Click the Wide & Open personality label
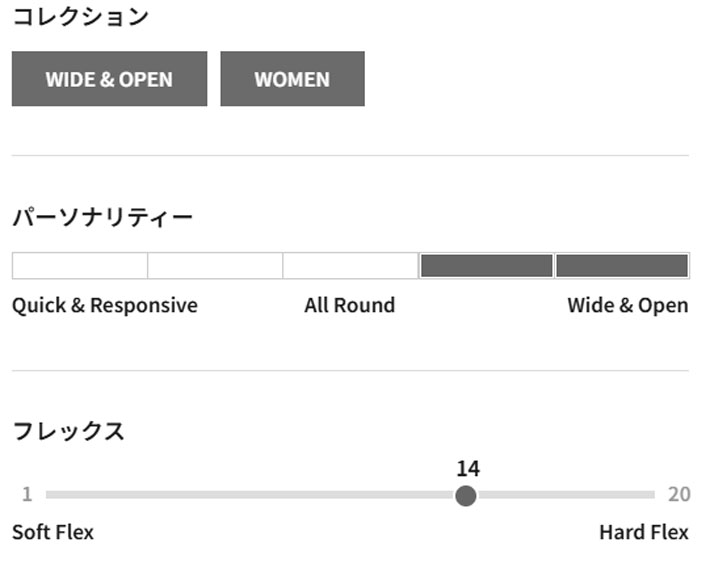710x576 pixels. coord(627,306)
